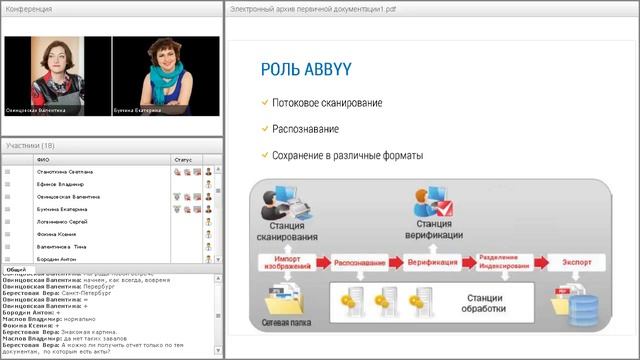Click the 'Станция сканирования' icon on slide
The image size is (640, 360).
pyautogui.click(x=287, y=203)
